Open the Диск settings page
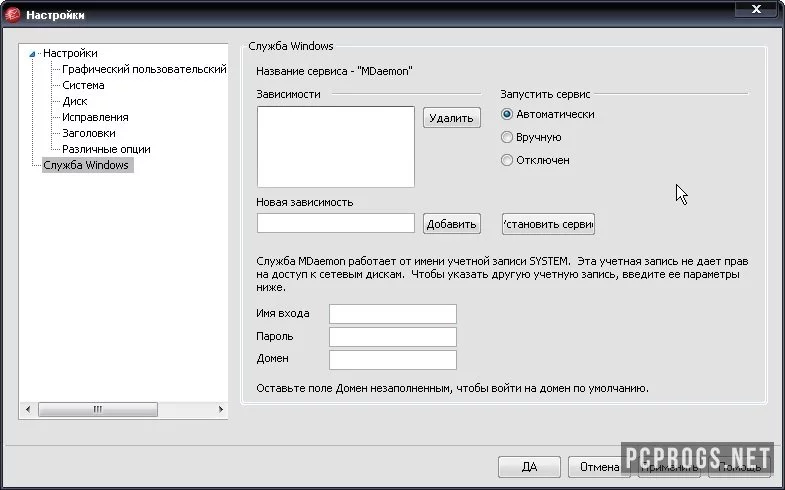The image size is (785, 490). point(75,101)
